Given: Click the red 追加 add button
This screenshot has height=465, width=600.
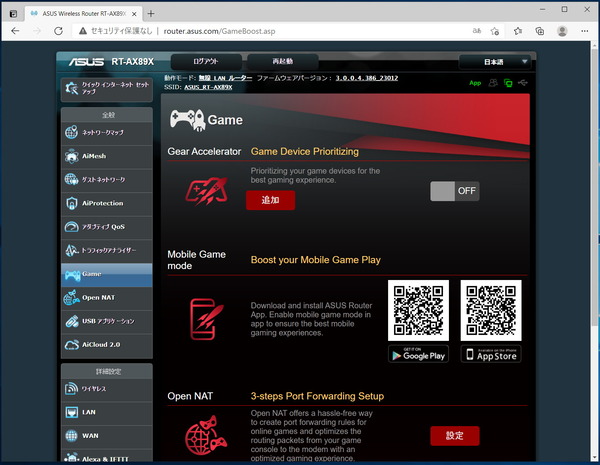Looking at the screenshot, I should pos(271,200).
